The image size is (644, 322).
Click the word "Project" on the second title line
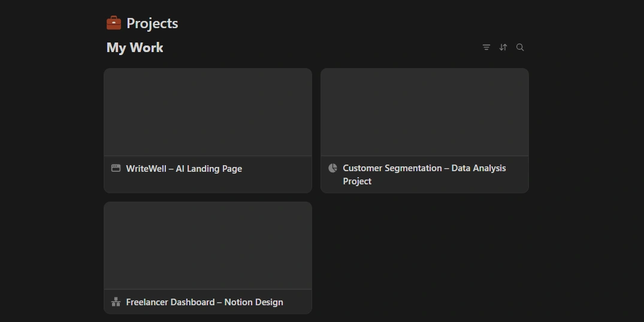[x=357, y=181]
